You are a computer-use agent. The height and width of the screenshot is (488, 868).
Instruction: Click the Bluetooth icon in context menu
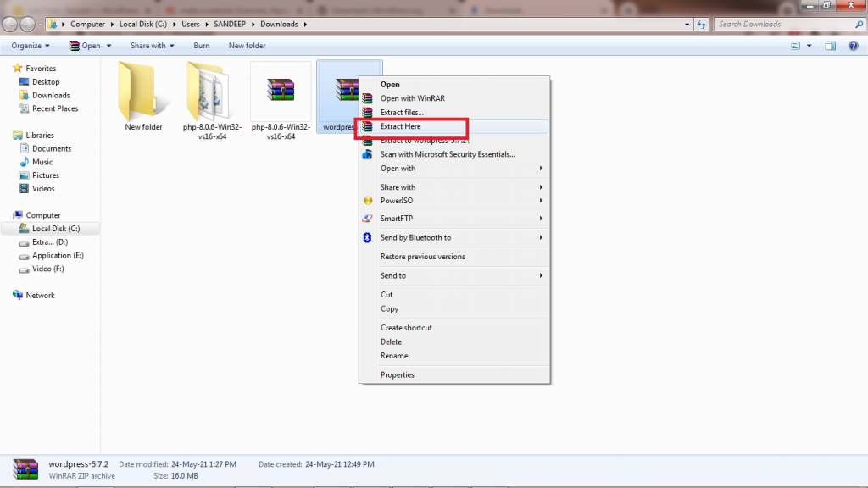(367, 238)
